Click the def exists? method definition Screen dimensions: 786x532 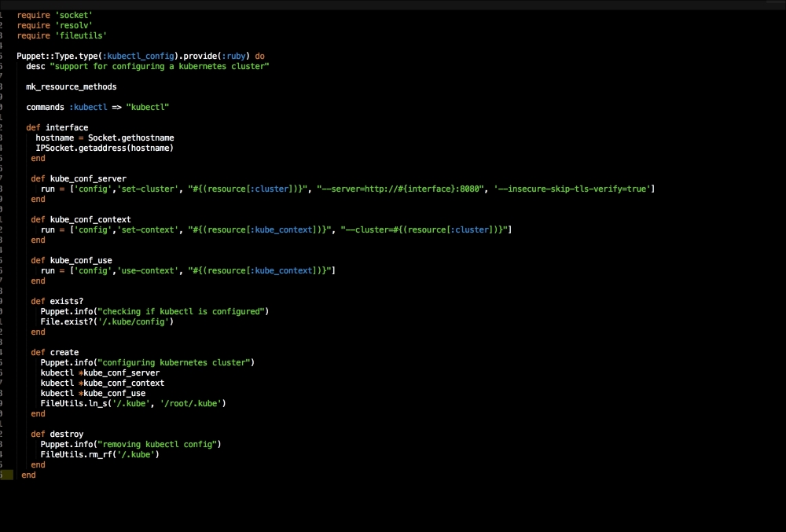tap(57, 301)
